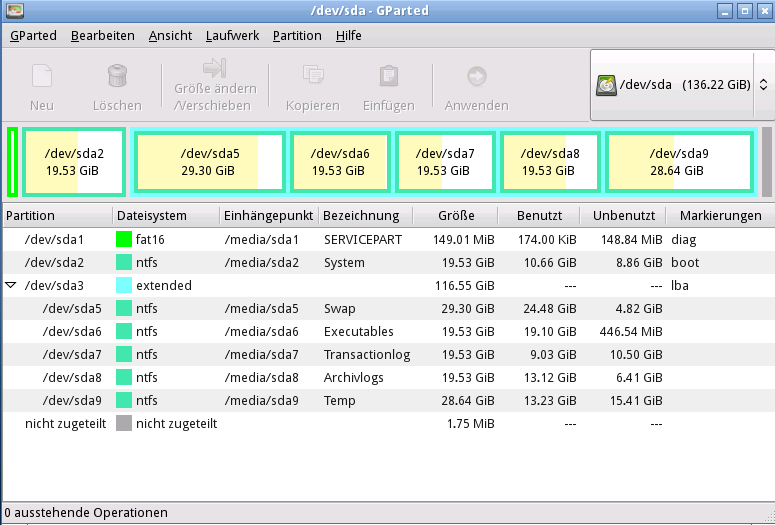The width and height of the screenshot is (775, 525).
Task: Collapse the /dev/sda3 extended partition tree
Action: point(10,285)
